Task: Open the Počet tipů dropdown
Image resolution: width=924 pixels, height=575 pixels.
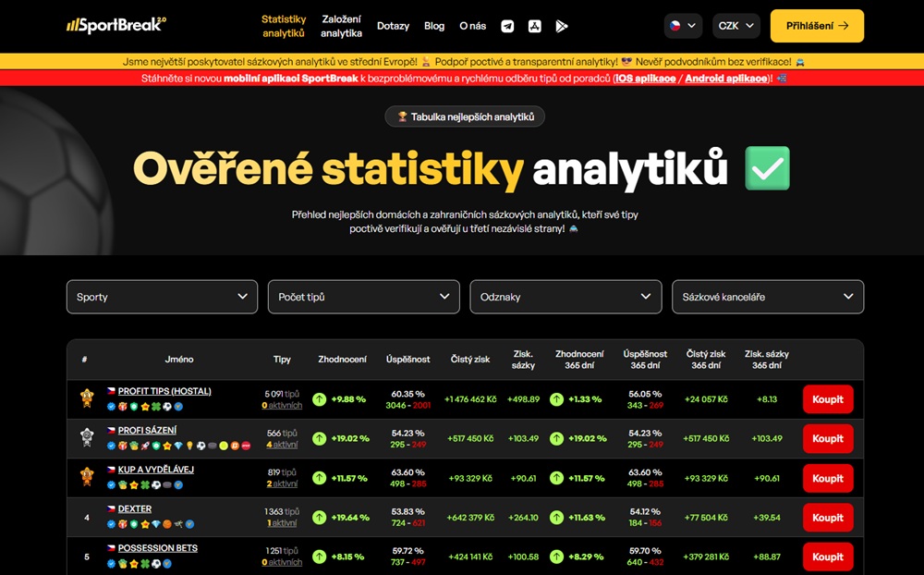Action: [363, 297]
